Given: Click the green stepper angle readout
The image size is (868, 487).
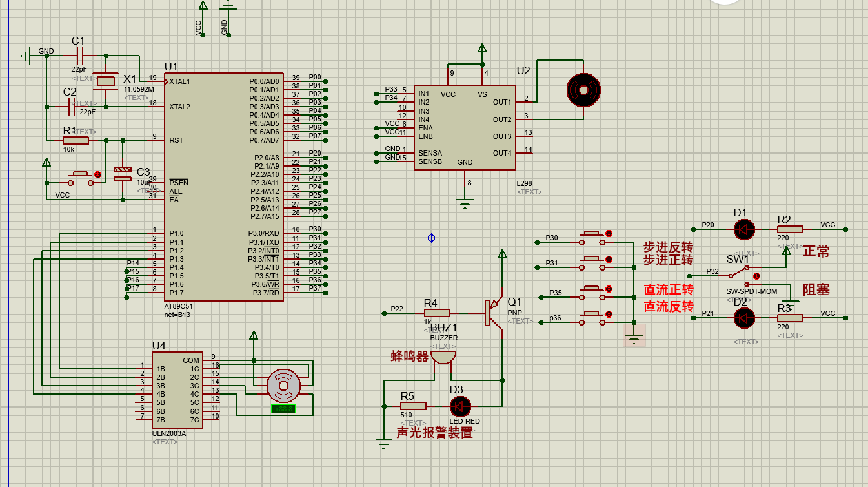Looking at the screenshot, I should coord(283,409).
